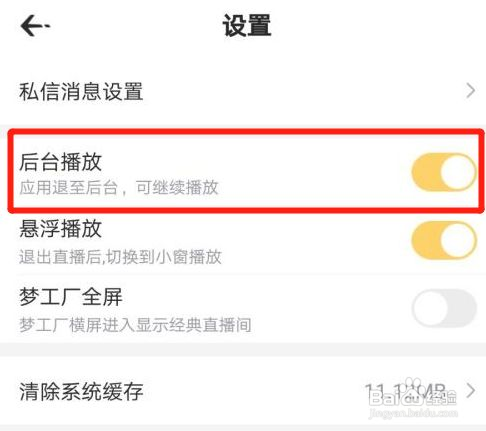486x431 pixels.
Task: Click the 设置 page title
Action: click(247, 26)
